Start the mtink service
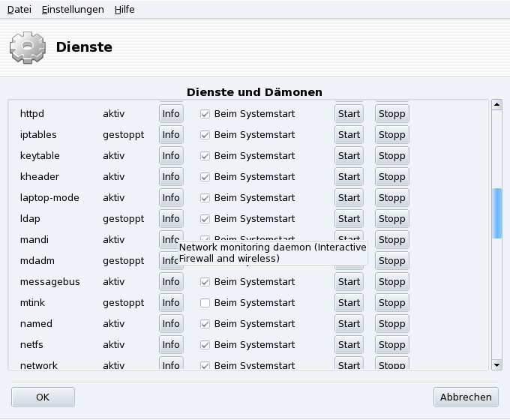The height and width of the screenshot is (420, 510). (349, 303)
